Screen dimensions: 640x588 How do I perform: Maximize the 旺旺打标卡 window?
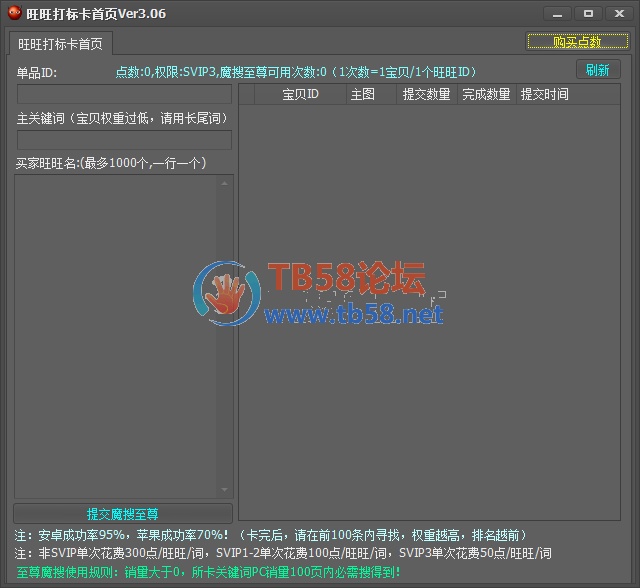588,14
